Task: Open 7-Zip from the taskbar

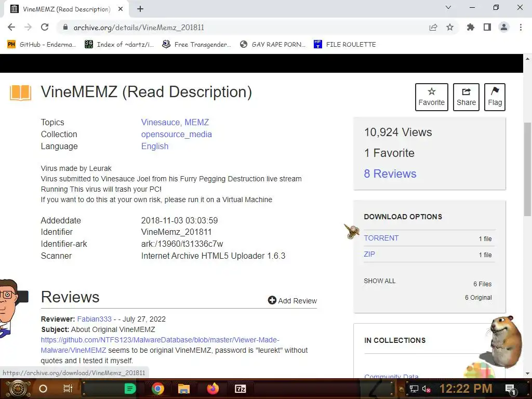Action: click(240, 389)
